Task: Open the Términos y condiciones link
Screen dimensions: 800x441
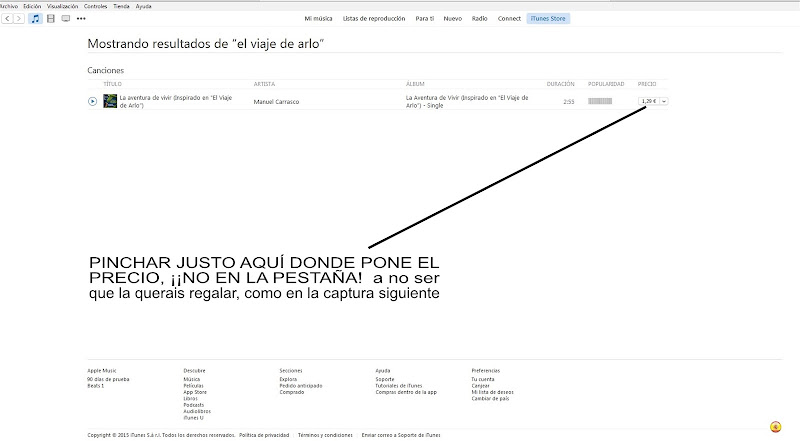Action: [x=325, y=435]
